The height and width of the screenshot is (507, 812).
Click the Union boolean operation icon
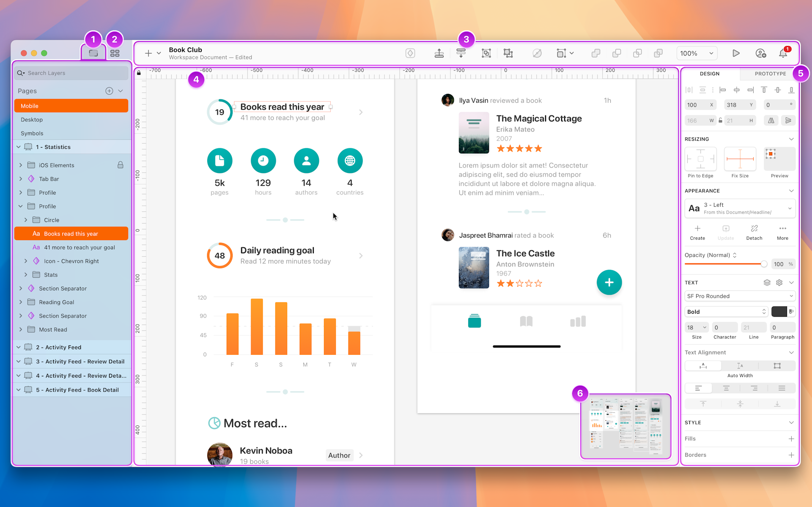(x=596, y=53)
